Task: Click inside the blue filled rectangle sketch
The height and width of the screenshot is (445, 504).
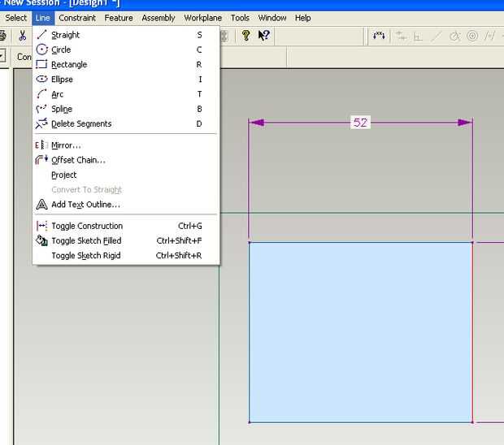Action: [x=361, y=332]
